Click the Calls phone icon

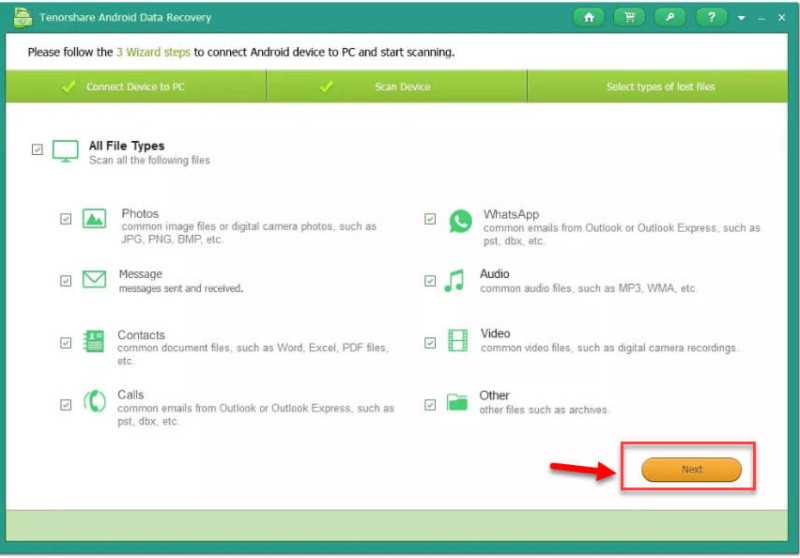tap(95, 401)
